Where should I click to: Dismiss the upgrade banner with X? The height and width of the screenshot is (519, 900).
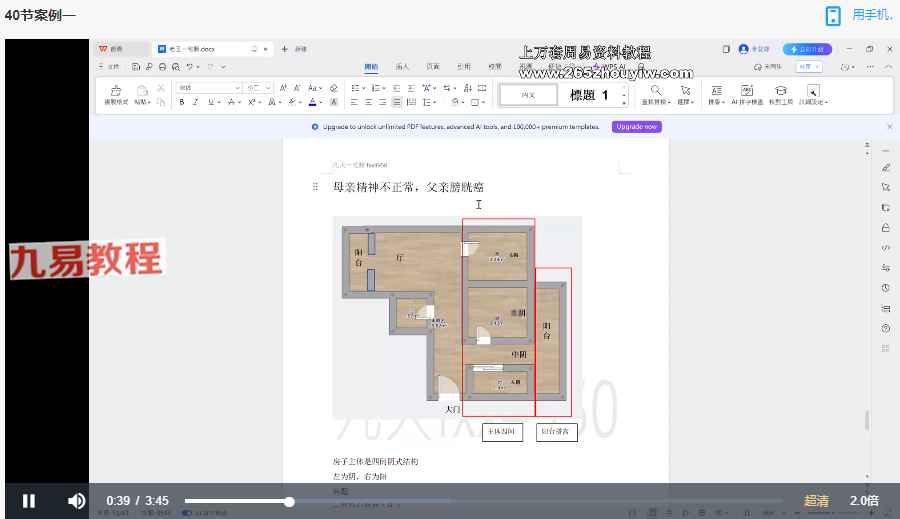(x=889, y=127)
